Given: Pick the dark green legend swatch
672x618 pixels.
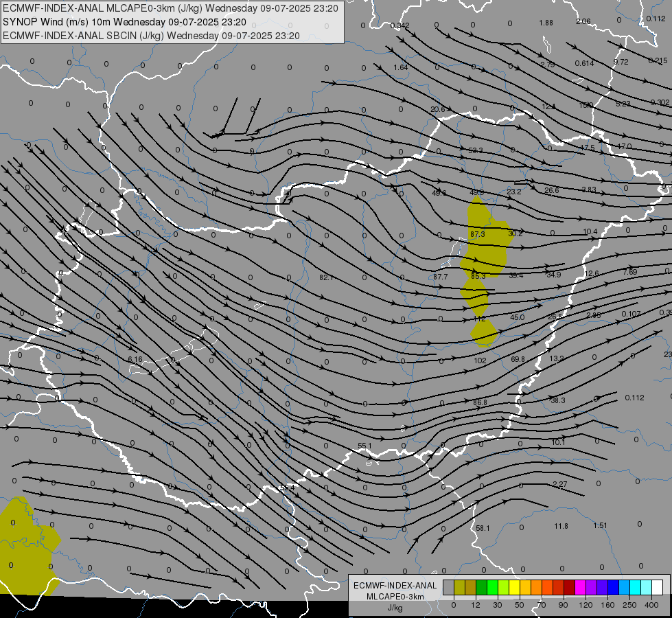Looking at the screenshot, I should [x=482, y=588].
